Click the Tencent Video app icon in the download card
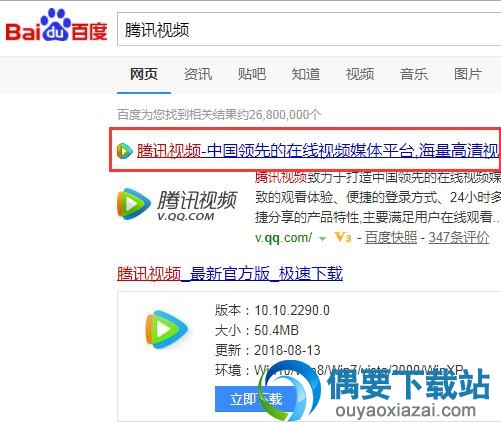The height and width of the screenshot is (422, 501). point(166,329)
